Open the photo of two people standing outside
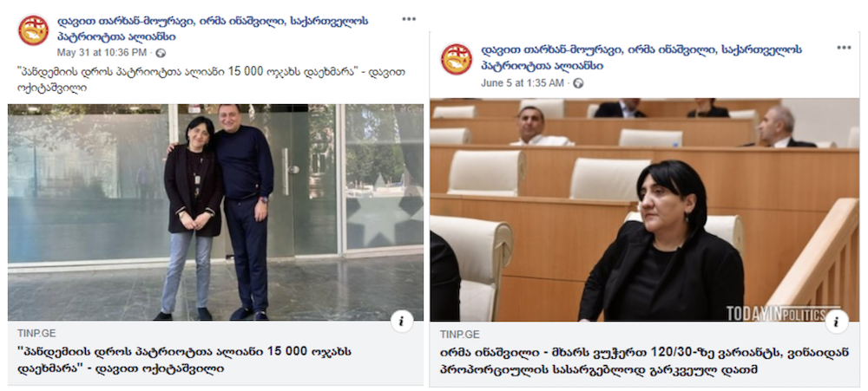Image resolution: width=868 pixels, height=391 pixels. [215, 212]
